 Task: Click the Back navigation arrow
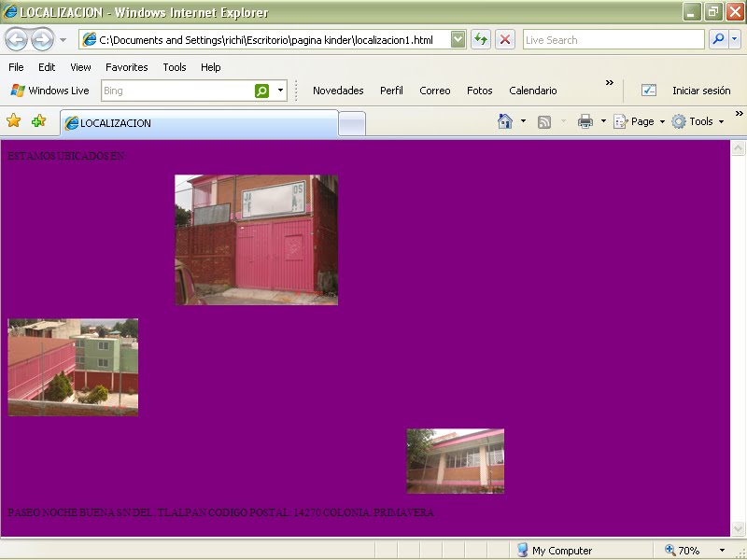16,39
